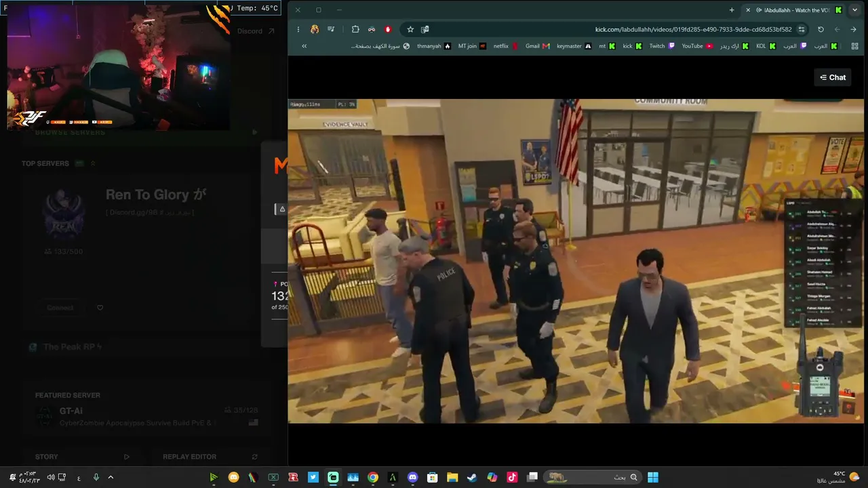Open the Twitter app on the taskbar

point(313,477)
